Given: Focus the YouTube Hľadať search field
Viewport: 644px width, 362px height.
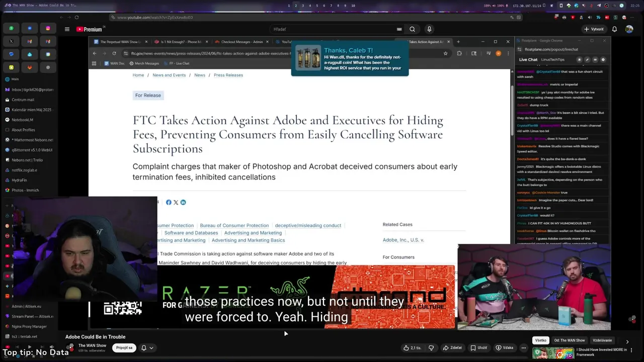Looking at the screenshot, I should coord(335,29).
